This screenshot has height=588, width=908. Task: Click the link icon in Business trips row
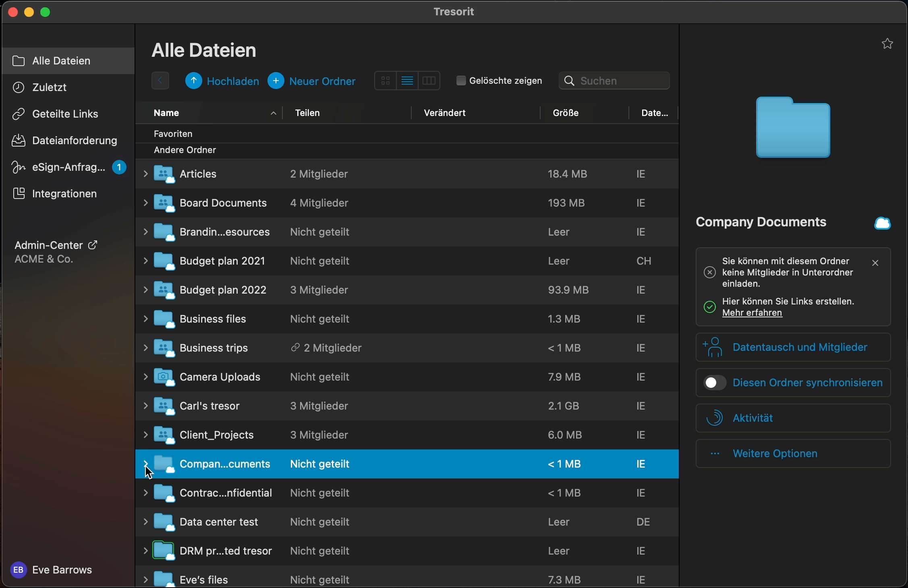(x=295, y=348)
